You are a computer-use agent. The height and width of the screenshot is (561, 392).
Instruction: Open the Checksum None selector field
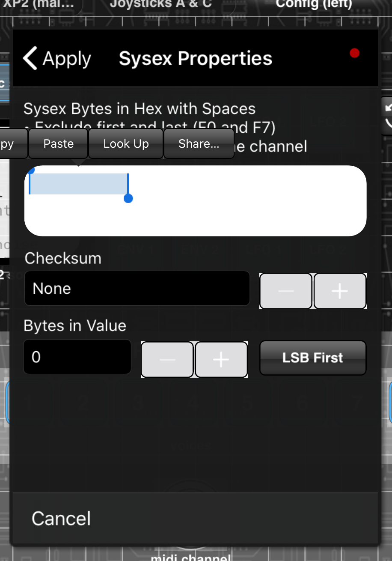point(137,288)
